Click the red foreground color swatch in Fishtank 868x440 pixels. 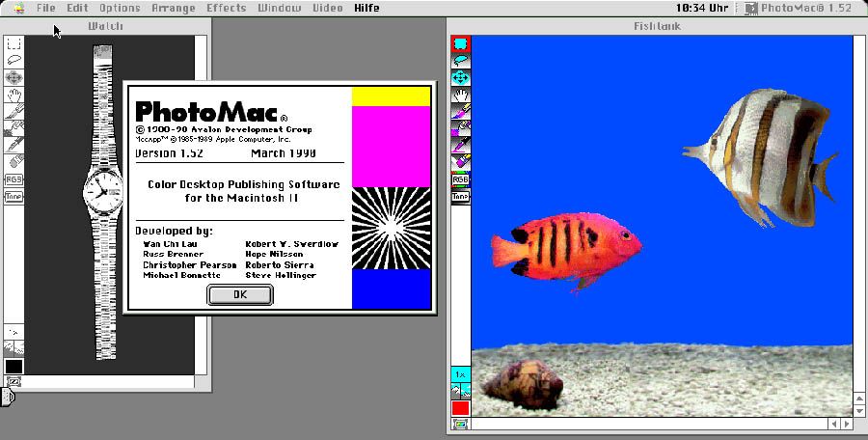pos(461,408)
